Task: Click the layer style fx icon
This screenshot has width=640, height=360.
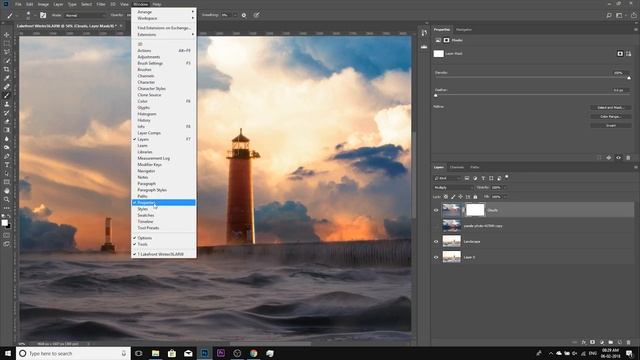Action: pyautogui.click(x=584, y=342)
